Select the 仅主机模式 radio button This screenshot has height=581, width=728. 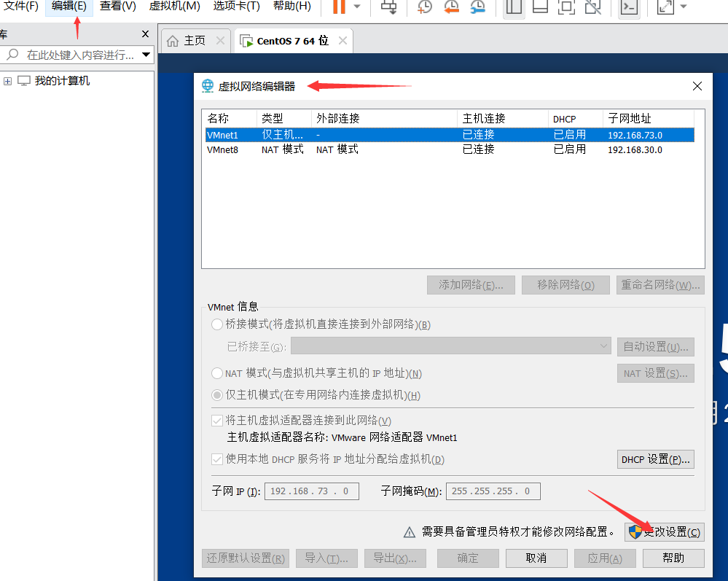(217, 395)
